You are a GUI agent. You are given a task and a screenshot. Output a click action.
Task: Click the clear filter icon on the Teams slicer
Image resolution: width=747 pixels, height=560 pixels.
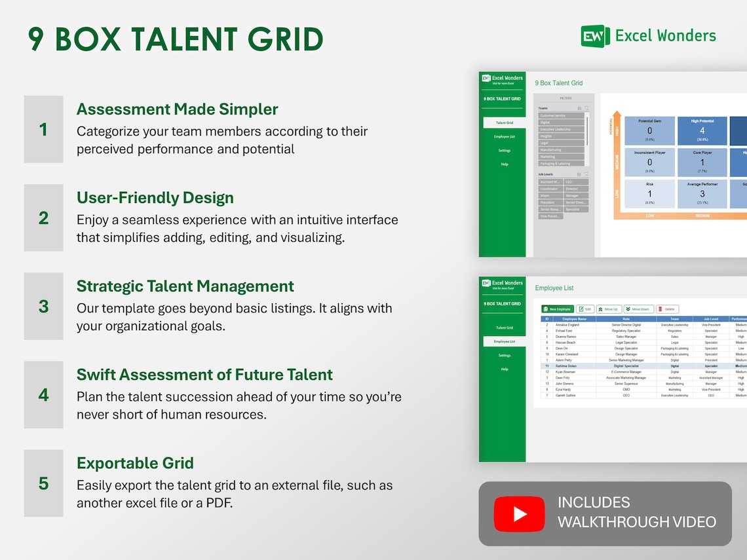tap(587, 108)
